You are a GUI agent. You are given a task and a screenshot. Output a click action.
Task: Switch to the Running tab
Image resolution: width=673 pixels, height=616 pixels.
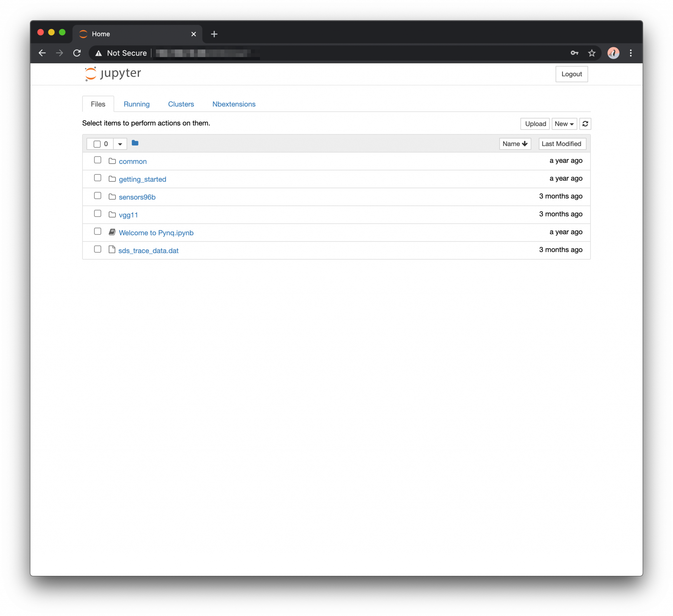(x=136, y=104)
